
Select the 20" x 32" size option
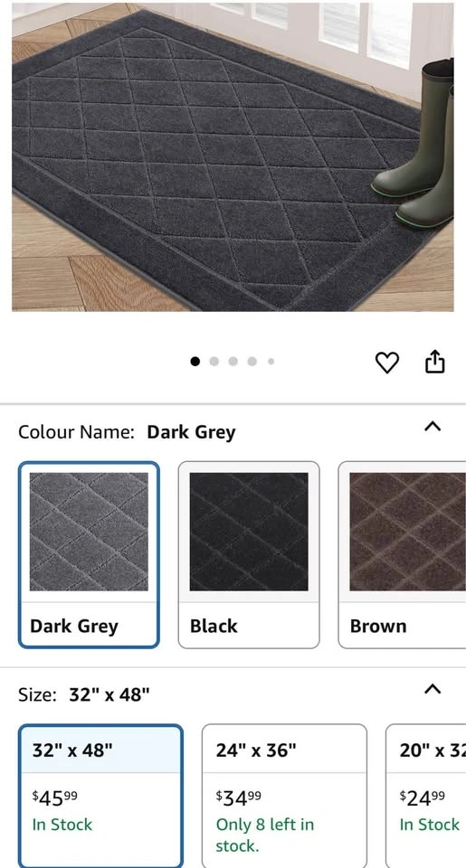coord(425,796)
